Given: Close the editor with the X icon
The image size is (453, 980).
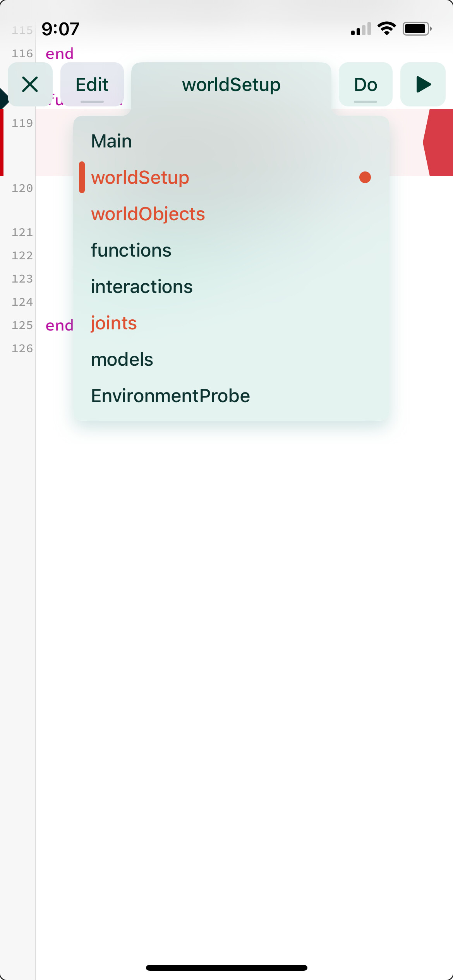Looking at the screenshot, I should tap(30, 84).
